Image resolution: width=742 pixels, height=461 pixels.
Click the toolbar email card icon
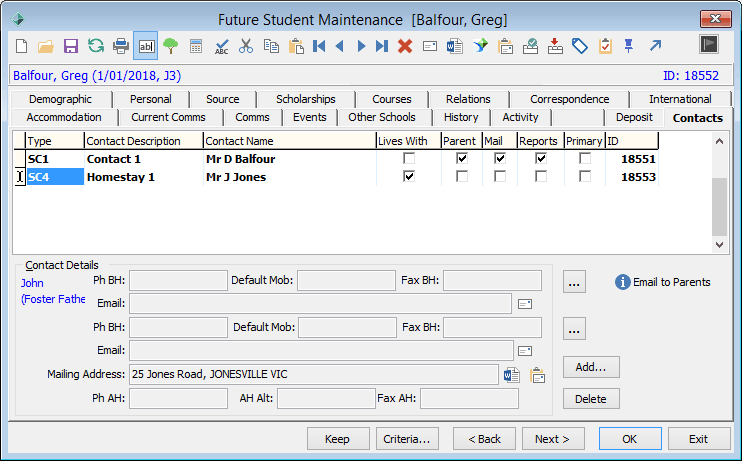(430, 46)
